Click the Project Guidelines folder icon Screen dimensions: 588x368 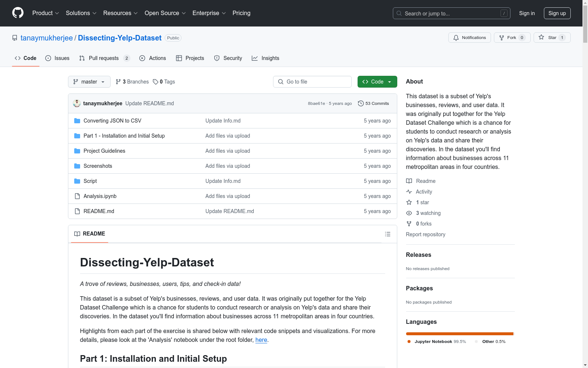77,151
